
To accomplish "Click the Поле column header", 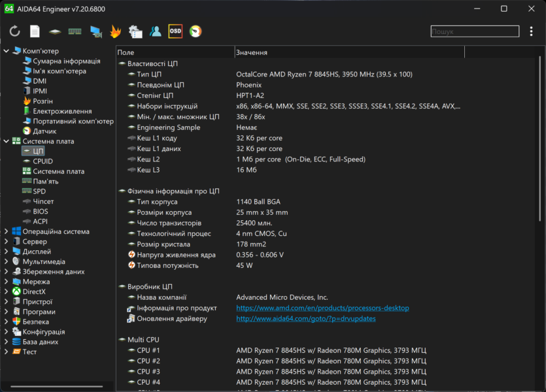I will click(x=175, y=52).
